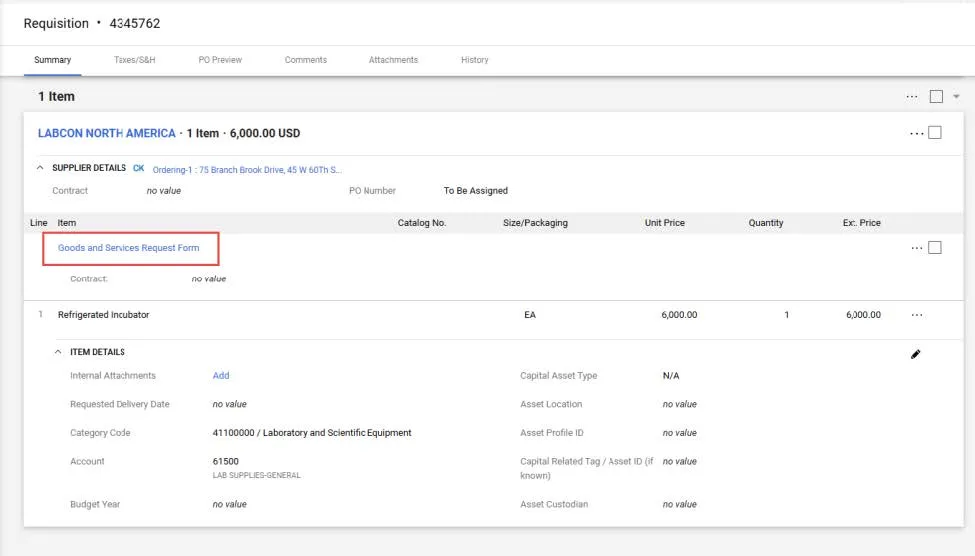975x556 pixels.
Task: Click Requested Delivery Date no value
Action: tap(229, 404)
